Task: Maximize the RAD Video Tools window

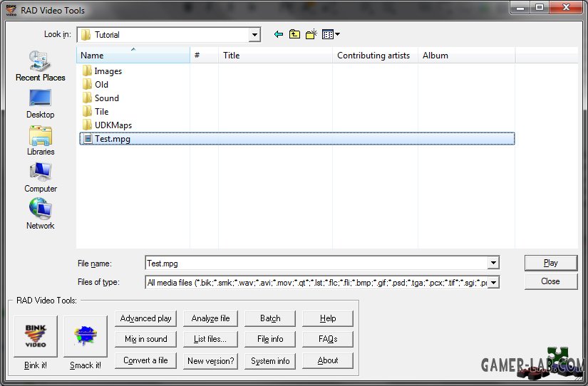Action: pos(540,8)
